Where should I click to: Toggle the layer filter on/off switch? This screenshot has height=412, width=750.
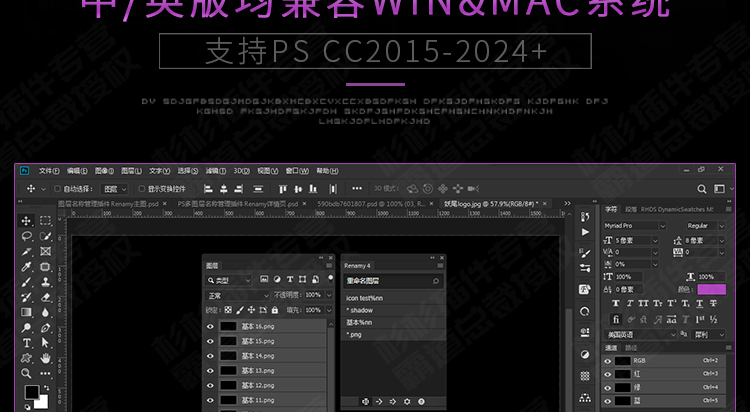[330, 279]
